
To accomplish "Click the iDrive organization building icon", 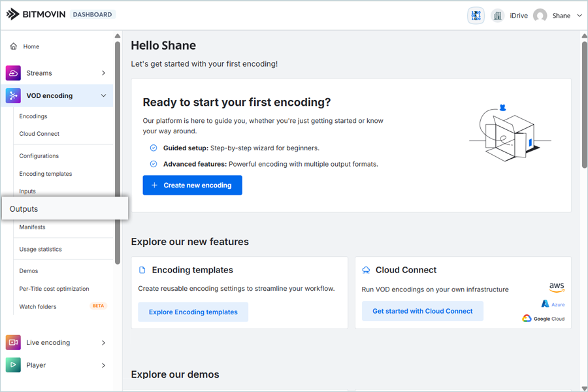I will [498, 16].
